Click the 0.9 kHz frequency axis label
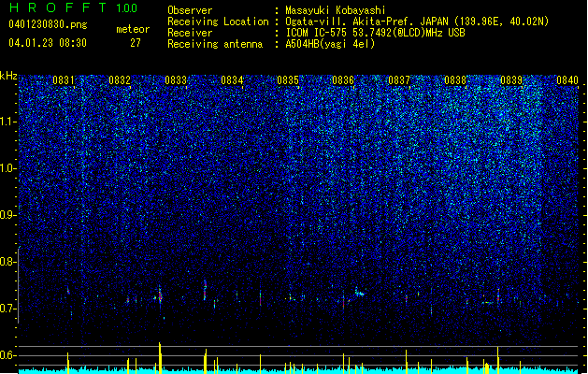The height and width of the screenshot is (374, 588). click(8, 215)
